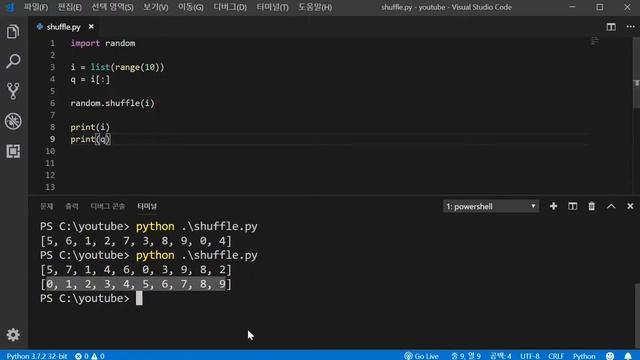Open the feedback smiley in status bar
The image size is (640, 360).
click(x=610, y=356)
